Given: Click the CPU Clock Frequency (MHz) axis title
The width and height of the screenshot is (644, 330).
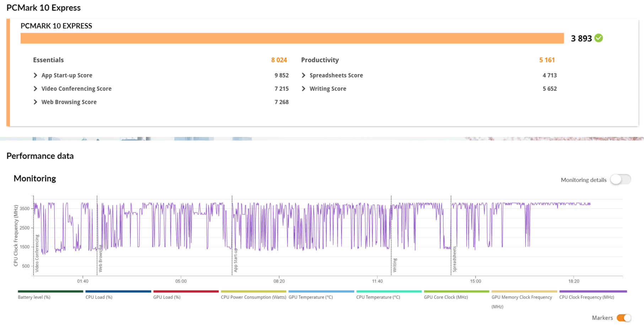Looking at the screenshot, I should (16, 235).
